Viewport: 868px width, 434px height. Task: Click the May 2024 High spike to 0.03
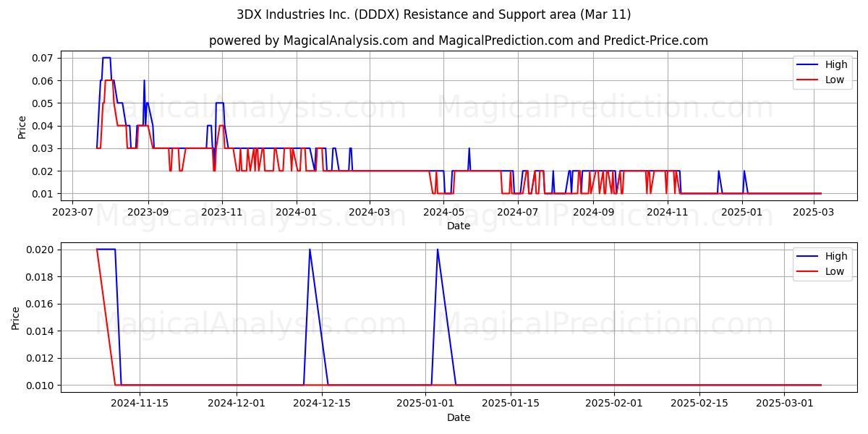(x=469, y=148)
